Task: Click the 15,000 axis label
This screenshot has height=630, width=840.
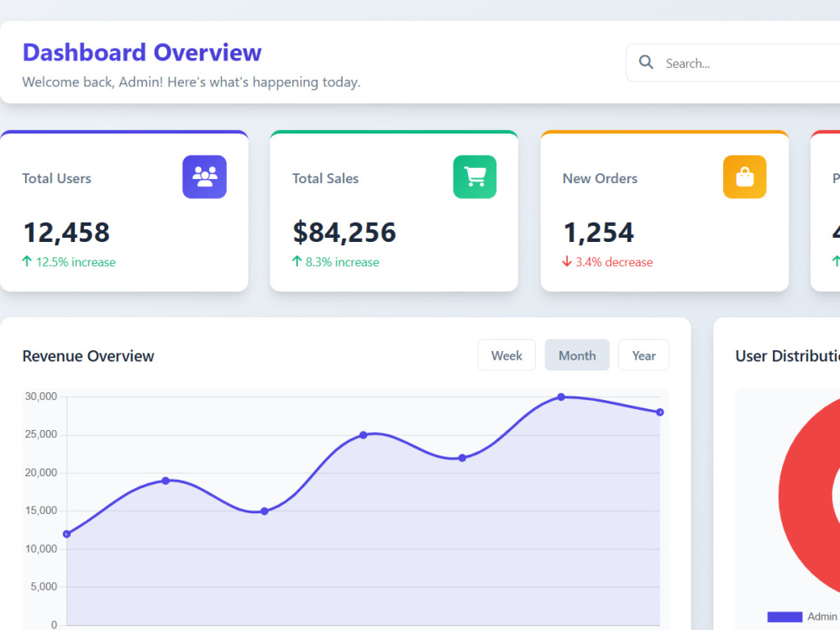Action: point(40,511)
